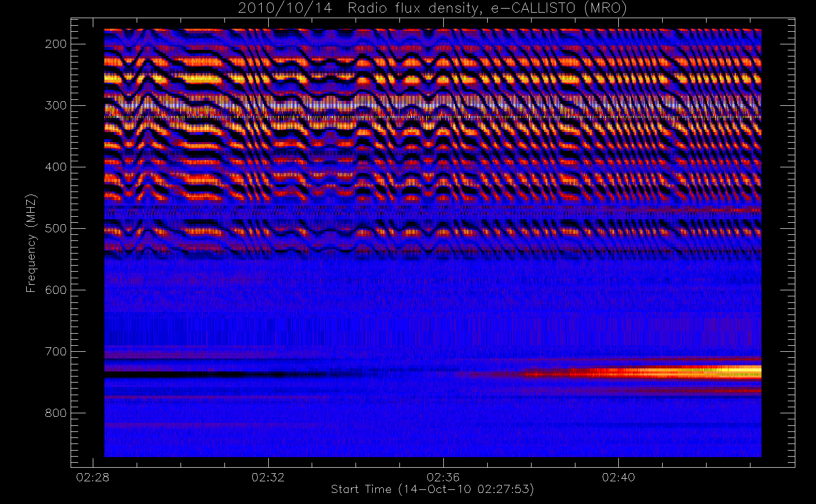Click the 800 frequency tick label
Viewport: 816px width, 504px height.
pyautogui.click(x=56, y=413)
